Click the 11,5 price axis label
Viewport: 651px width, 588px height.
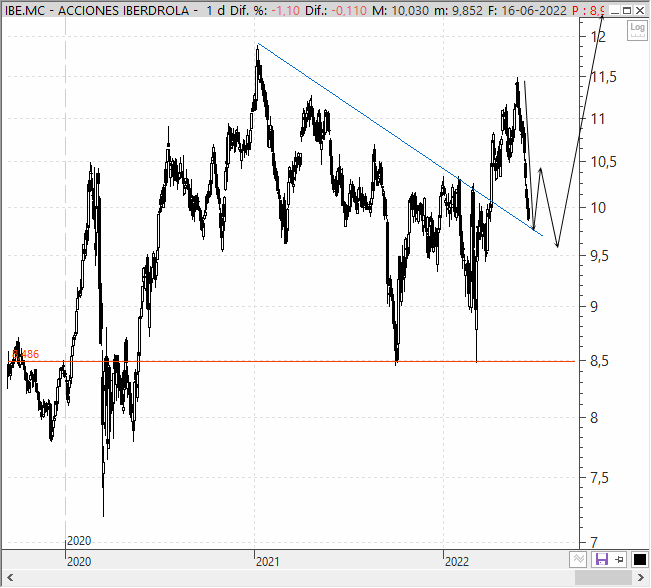604,77
